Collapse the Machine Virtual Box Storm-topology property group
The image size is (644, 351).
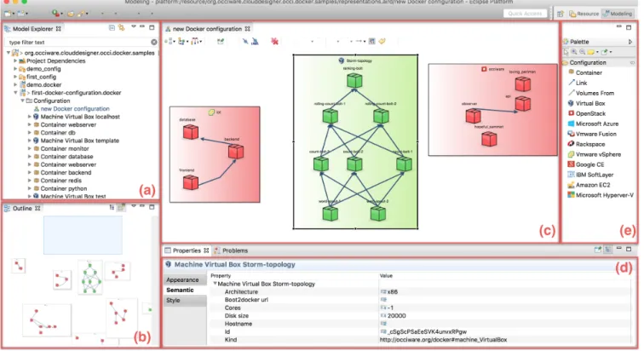point(215,284)
